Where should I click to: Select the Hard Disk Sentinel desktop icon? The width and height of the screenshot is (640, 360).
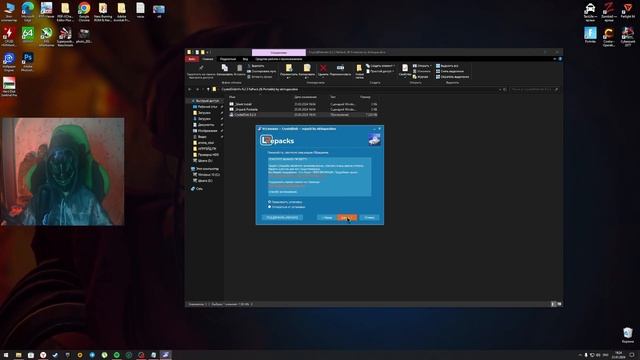pos(9,87)
